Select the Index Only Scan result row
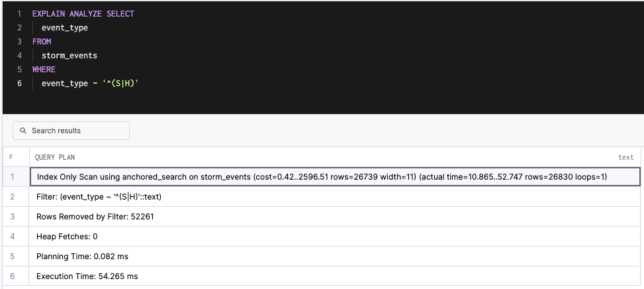The image size is (644, 289). pos(322,177)
